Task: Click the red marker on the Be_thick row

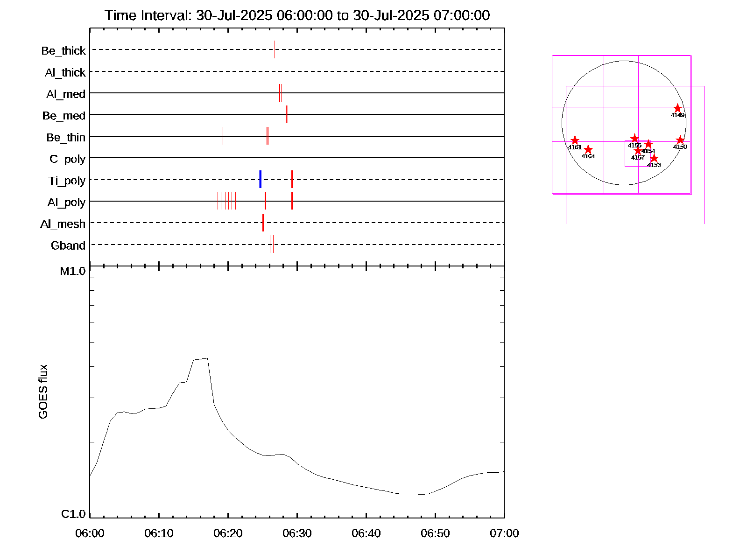Action: 275,49
